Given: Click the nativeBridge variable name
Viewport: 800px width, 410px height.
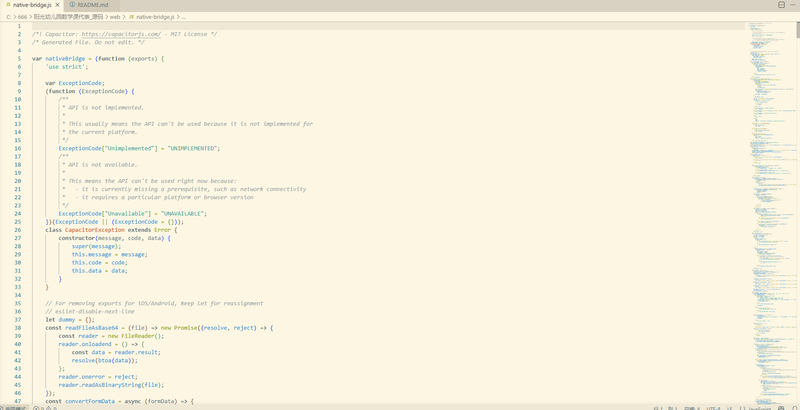Looking at the screenshot, I should pos(65,59).
